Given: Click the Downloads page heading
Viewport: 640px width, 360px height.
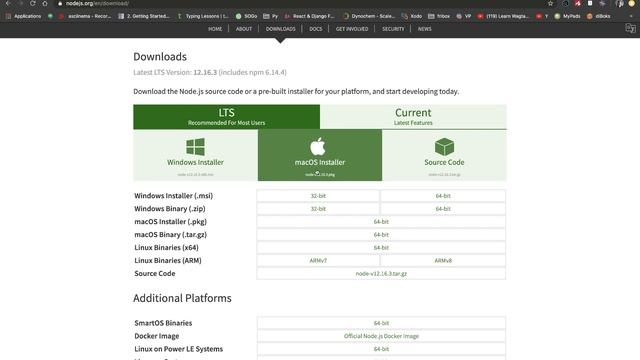Looking at the screenshot, I should (160, 57).
